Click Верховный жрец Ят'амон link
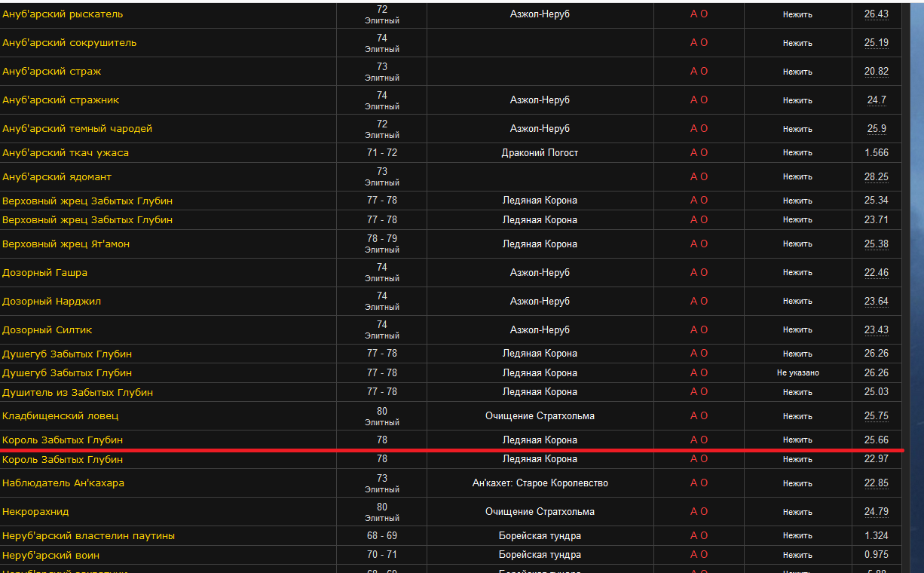Image resolution: width=924 pixels, height=573 pixels. (x=66, y=244)
